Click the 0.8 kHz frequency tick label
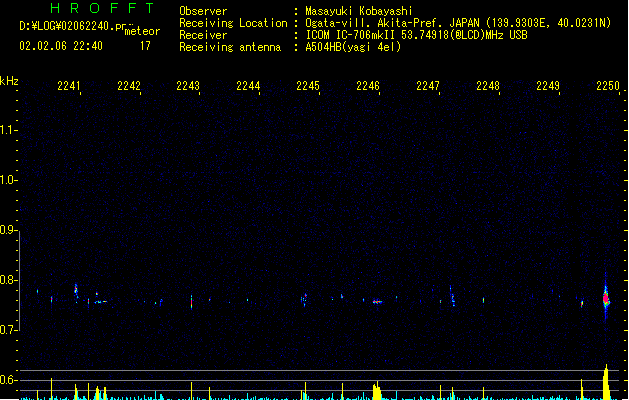 click(8, 280)
